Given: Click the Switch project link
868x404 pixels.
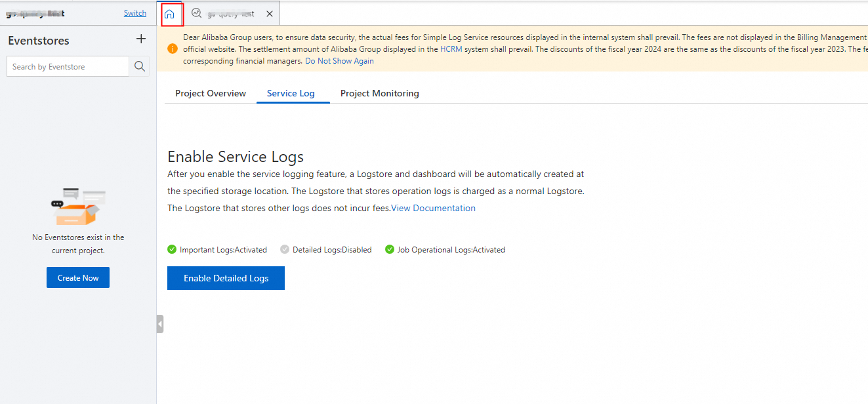Looking at the screenshot, I should click(x=135, y=13).
